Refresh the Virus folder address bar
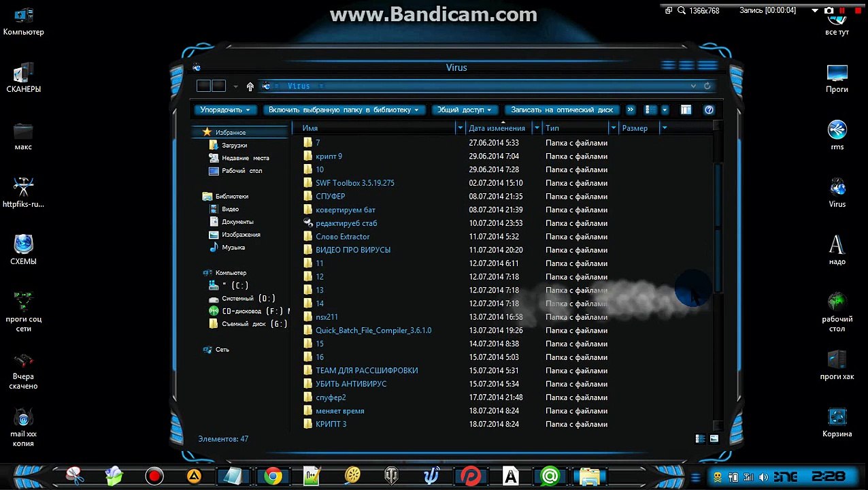Image resolution: width=868 pixels, height=490 pixels. (707, 86)
